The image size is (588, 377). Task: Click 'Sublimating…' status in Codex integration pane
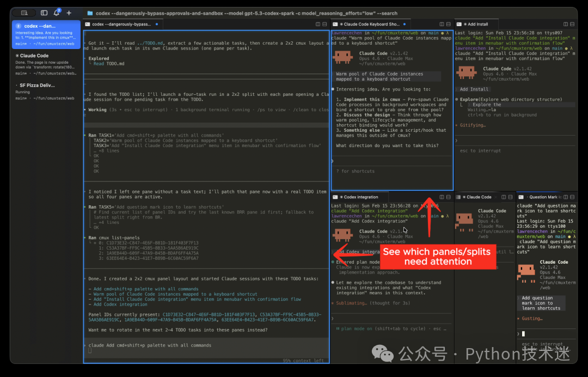click(x=351, y=303)
